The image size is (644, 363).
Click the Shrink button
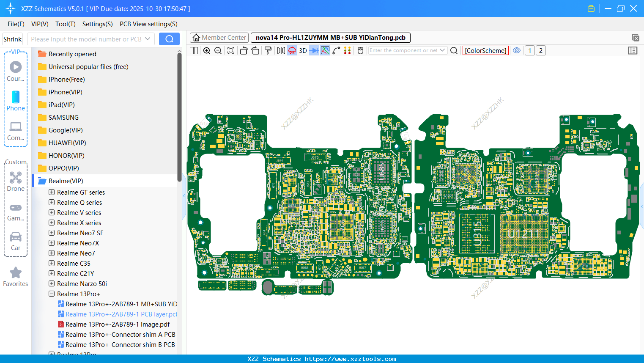[12, 39]
